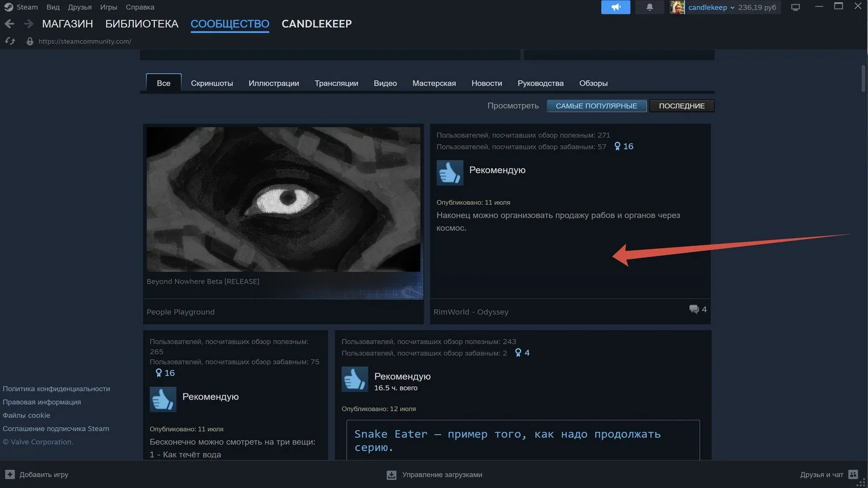The width and height of the screenshot is (868, 488).
Task: Open comments on the RimWorld review
Action: point(698,310)
